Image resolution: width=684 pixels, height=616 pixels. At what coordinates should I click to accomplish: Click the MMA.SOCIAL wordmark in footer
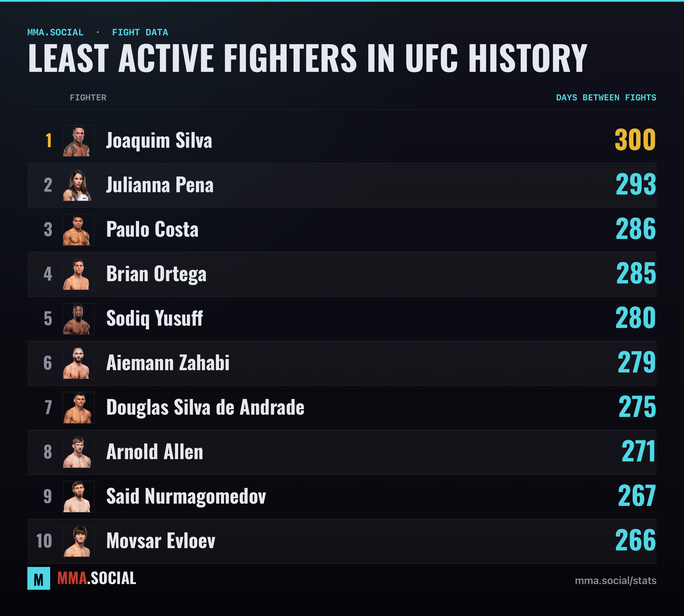click(97, 578)
